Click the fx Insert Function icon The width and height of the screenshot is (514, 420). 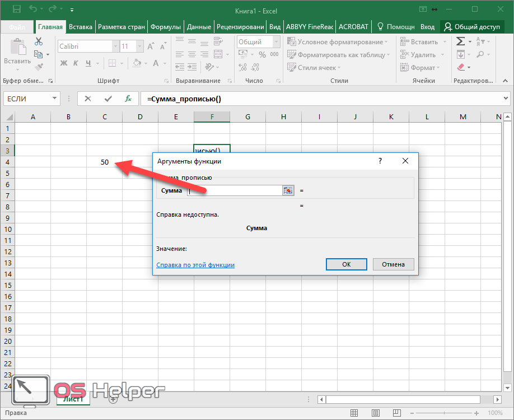click(128, 99)
